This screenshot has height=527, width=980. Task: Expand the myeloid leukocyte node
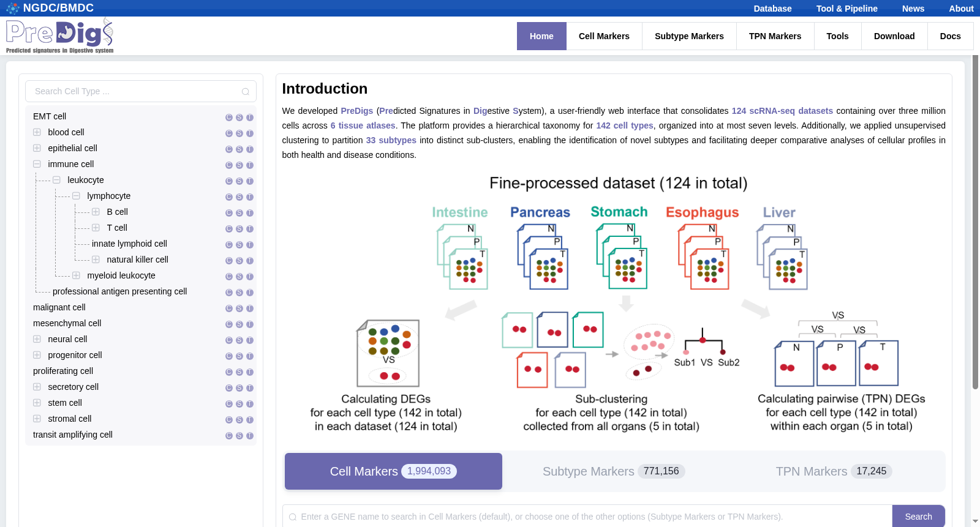[x=76, y=275]
